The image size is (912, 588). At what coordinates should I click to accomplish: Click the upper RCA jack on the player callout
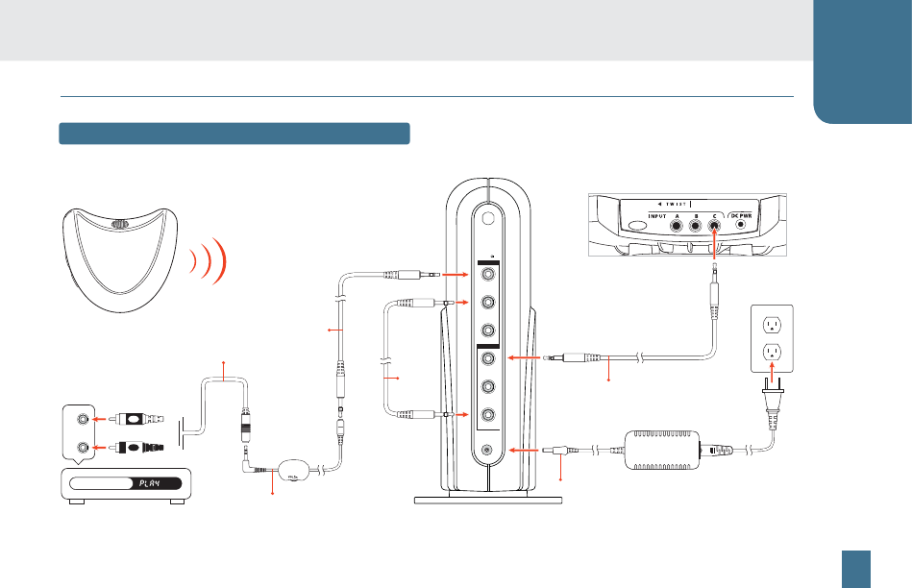click(85, 419)
